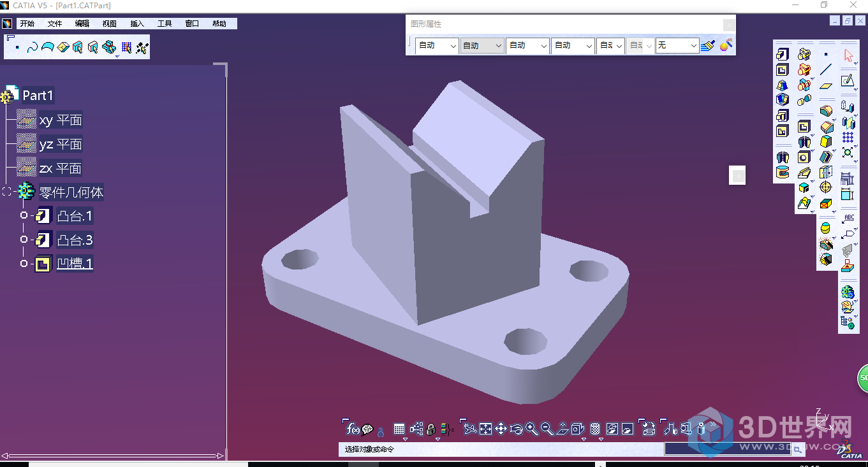This screenshot has height=467, width=868.
Task: Click the painter brush icon in graphic properties
Action: pyautogui.click(x=708, y=46)
